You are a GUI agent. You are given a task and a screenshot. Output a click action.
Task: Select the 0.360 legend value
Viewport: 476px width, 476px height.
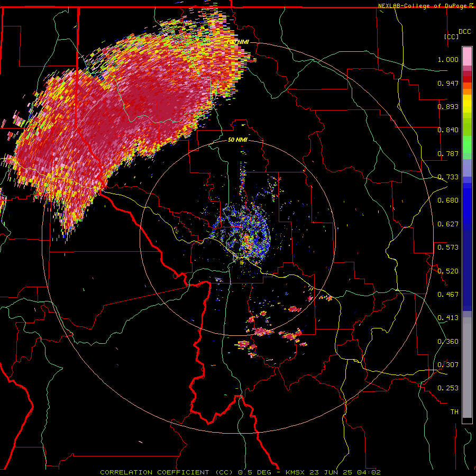tap(448, 342)
